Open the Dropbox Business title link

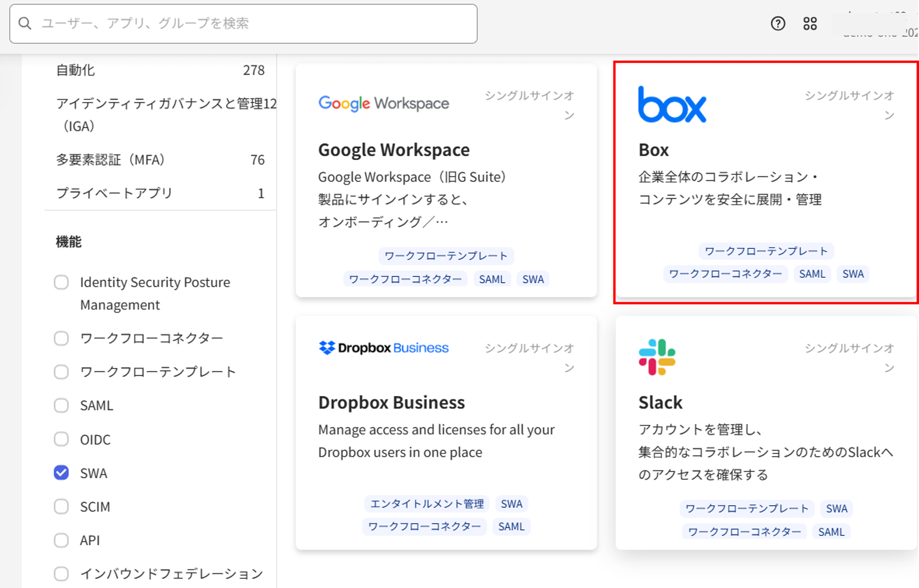point(391,402)
